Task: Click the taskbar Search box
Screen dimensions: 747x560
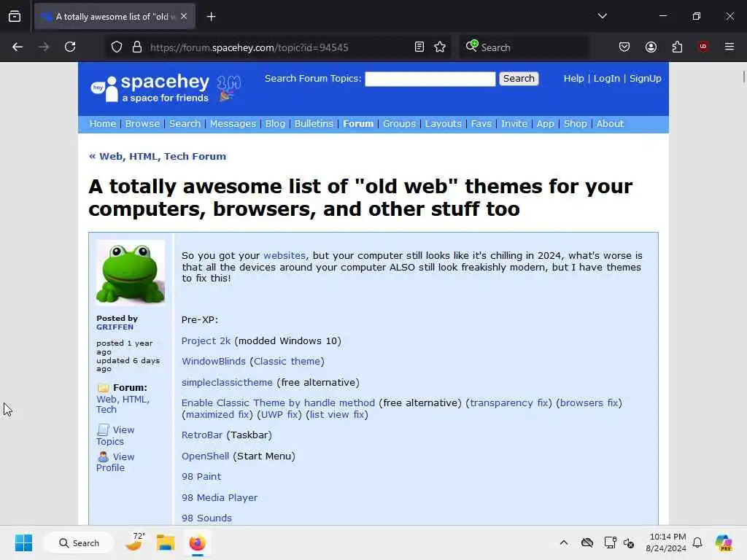Action: point(79,542)
